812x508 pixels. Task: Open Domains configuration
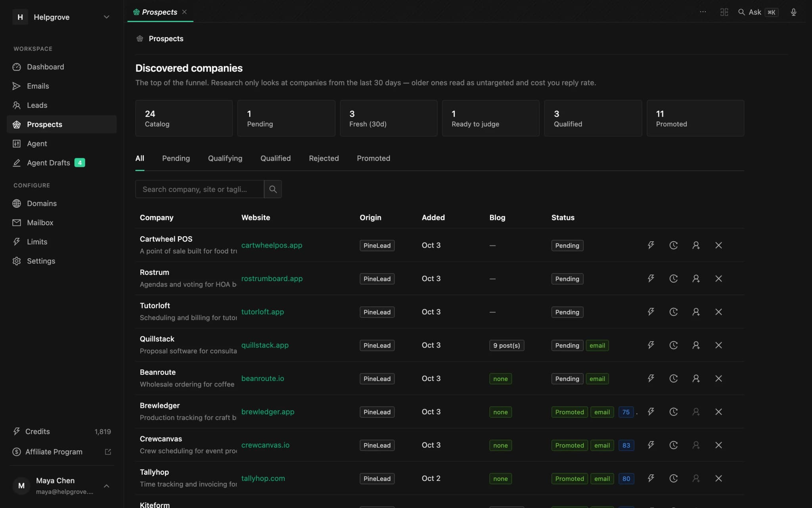(x=62, y=204)
